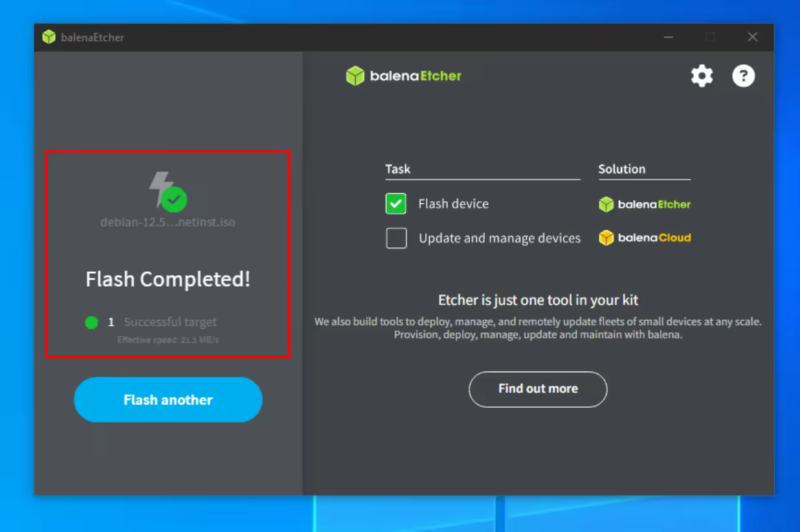Click the balenaCloud solution logo
The width and height of the screenshot is (800, 532).
(645, 238)
